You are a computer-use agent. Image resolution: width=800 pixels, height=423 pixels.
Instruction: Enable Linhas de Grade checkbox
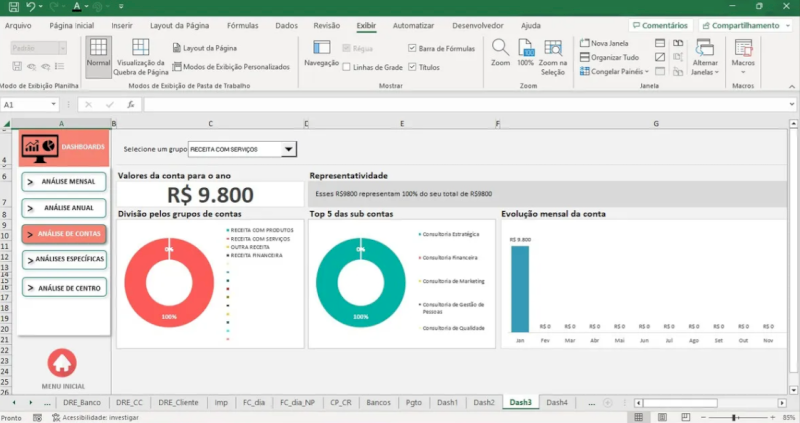(x=346, y=67)
